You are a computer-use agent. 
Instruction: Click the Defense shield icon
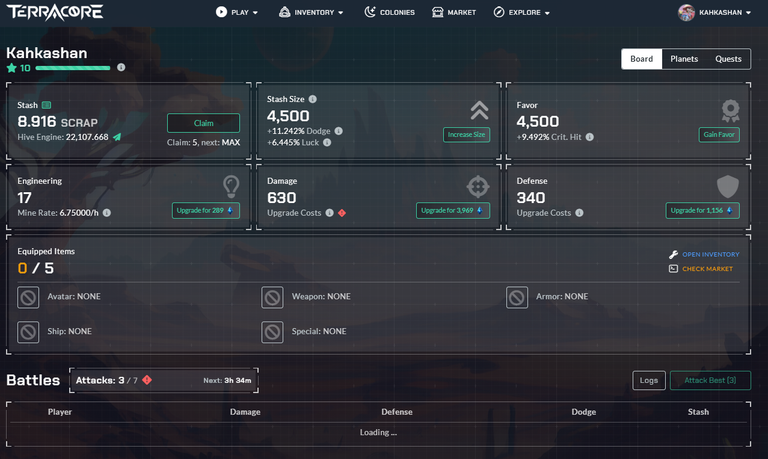tap(728, 187)
